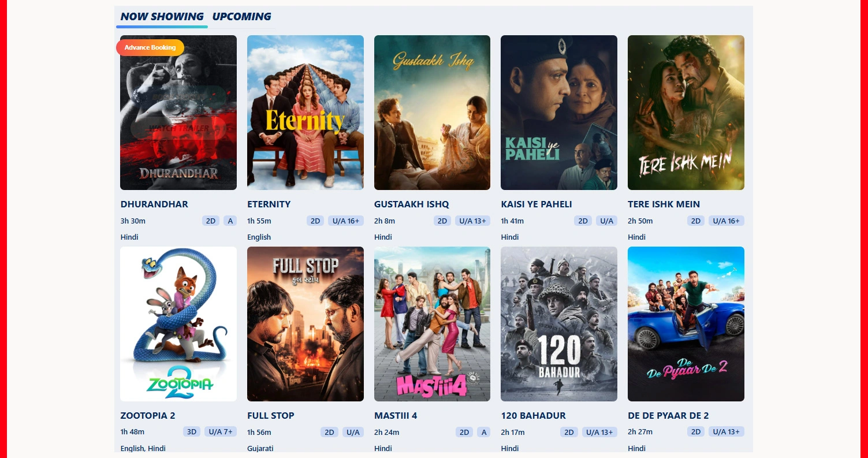Open the Kaisi Ye Paheli poster
868x458 pixels.
(x=559, y=113)
